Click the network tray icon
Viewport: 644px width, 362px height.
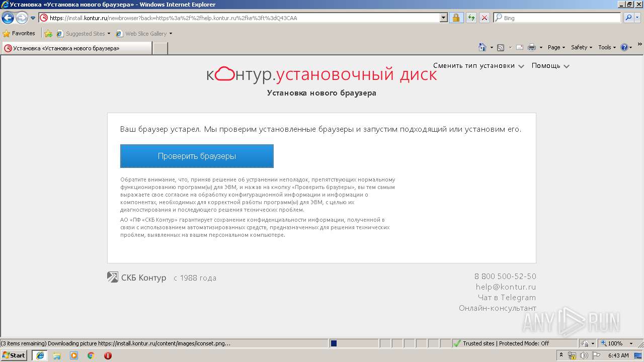tap(572, 355)
